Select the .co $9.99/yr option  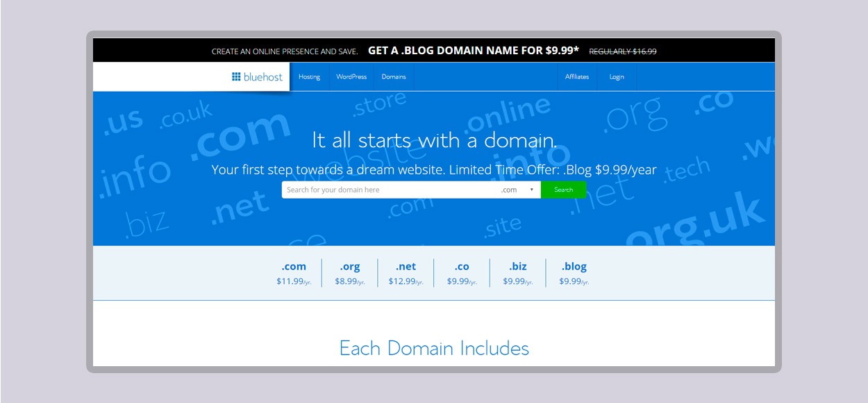(x=462, y=274)
